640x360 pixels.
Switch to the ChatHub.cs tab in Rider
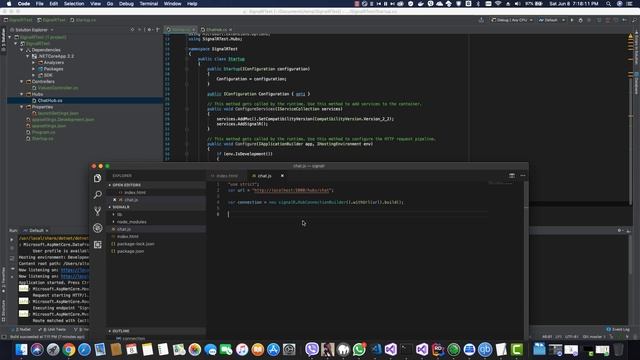pyautogui.click(x=216, y=30)
